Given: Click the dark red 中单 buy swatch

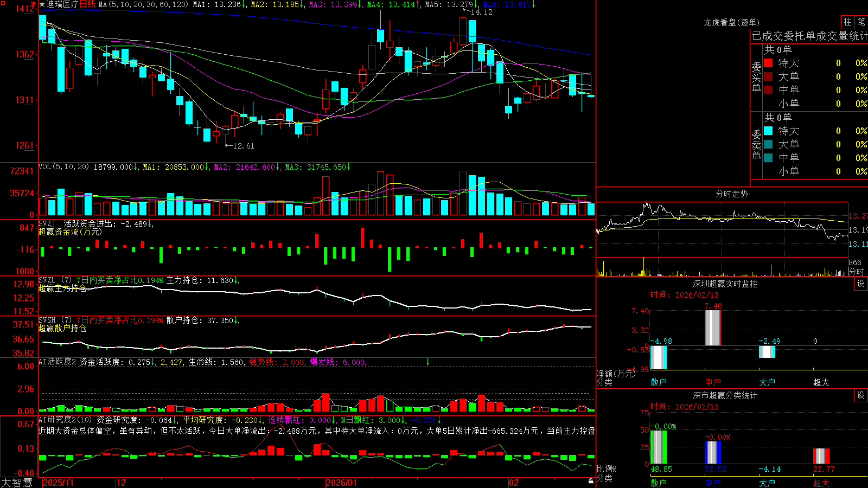Looking at the screenshot, I should tap(768, 90).
